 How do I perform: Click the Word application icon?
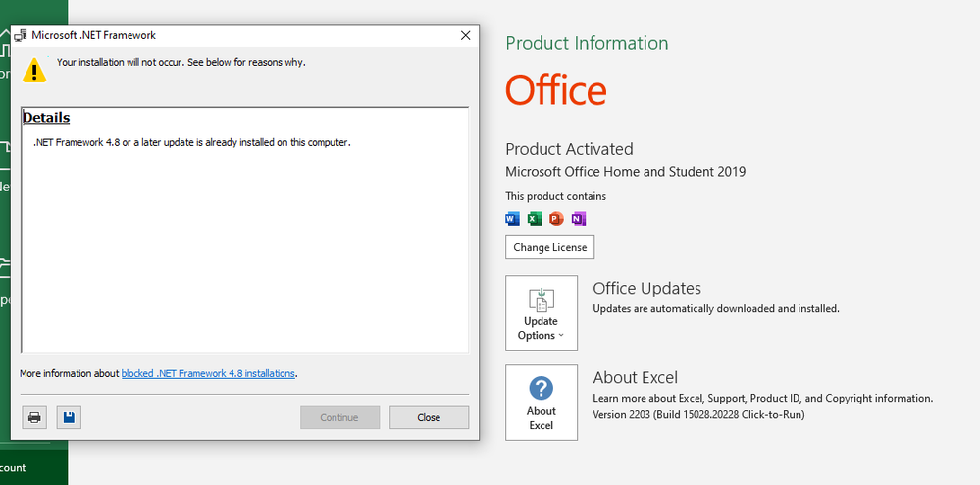[x=512, y=218]
